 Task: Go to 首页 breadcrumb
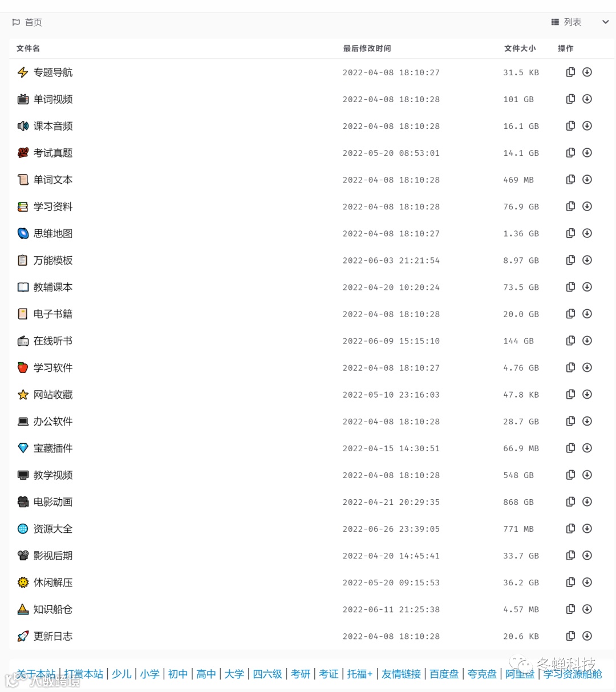[x=33, y=22]
